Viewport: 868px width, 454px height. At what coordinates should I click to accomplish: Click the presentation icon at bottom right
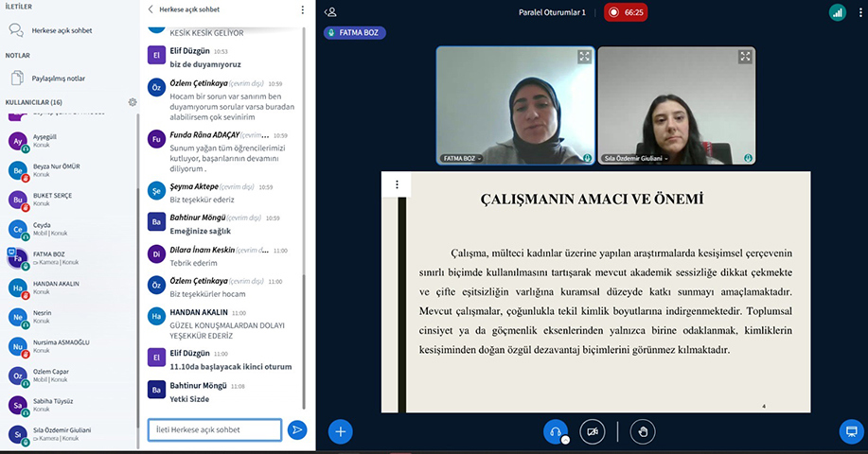point(851,431)
